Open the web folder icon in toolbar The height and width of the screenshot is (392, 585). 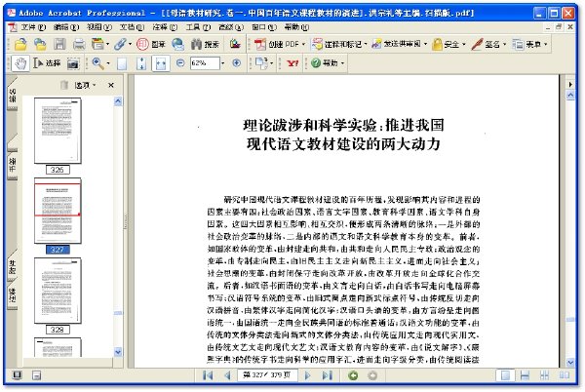pyautogui.click(x=40, y=45)
